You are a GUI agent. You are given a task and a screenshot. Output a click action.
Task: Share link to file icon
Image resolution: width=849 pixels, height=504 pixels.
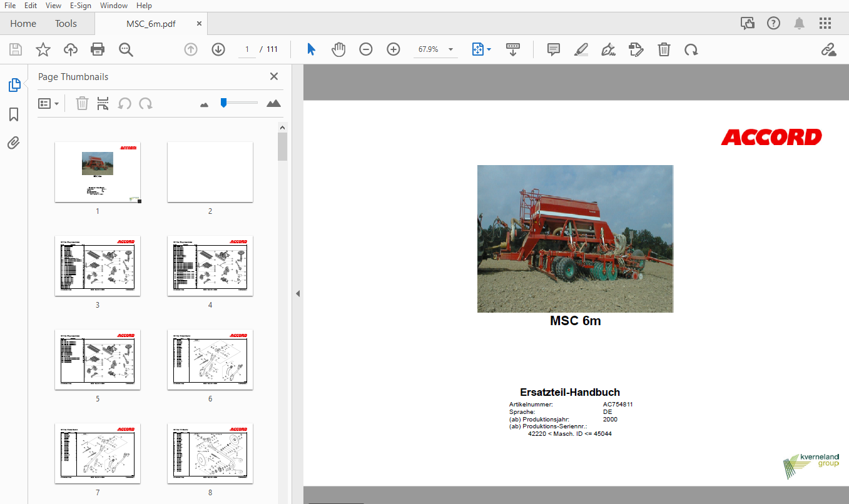pyautogui.click(x=829, y=49)
